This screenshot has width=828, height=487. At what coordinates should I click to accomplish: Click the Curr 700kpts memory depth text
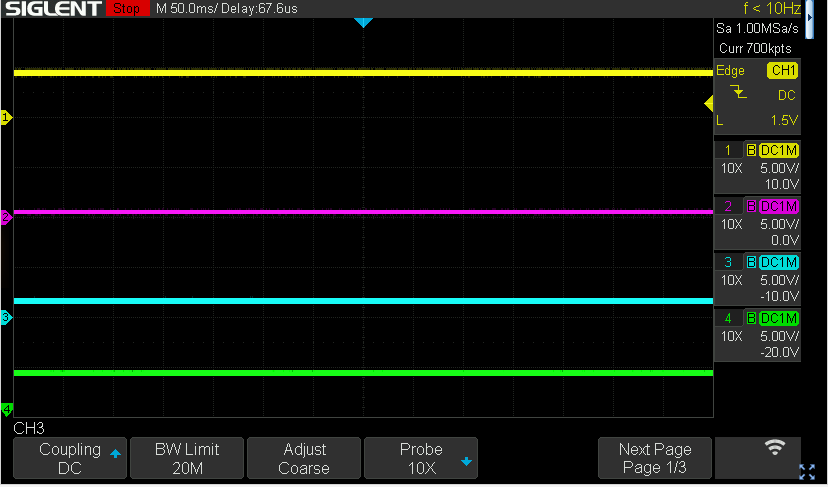[755, 49]
